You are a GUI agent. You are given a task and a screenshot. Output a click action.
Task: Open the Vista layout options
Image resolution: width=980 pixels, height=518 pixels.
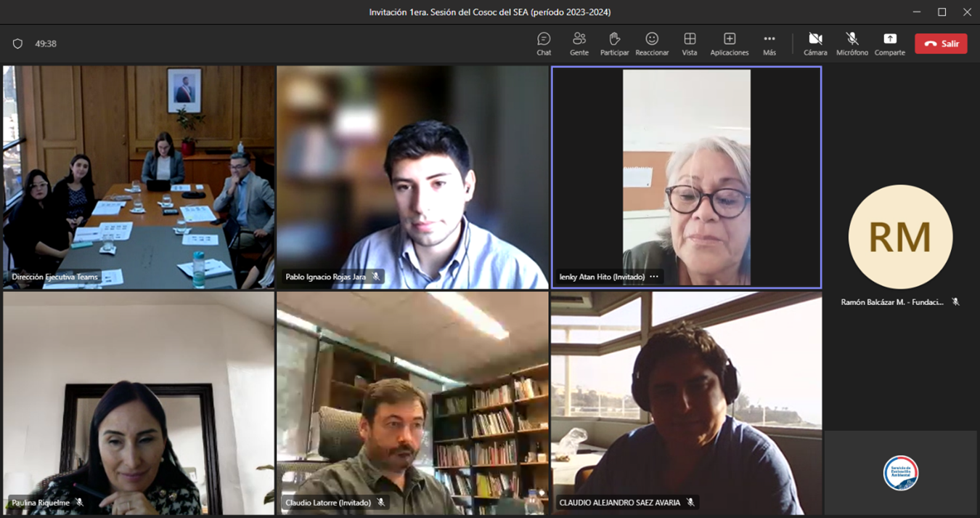tap(690, 44)
